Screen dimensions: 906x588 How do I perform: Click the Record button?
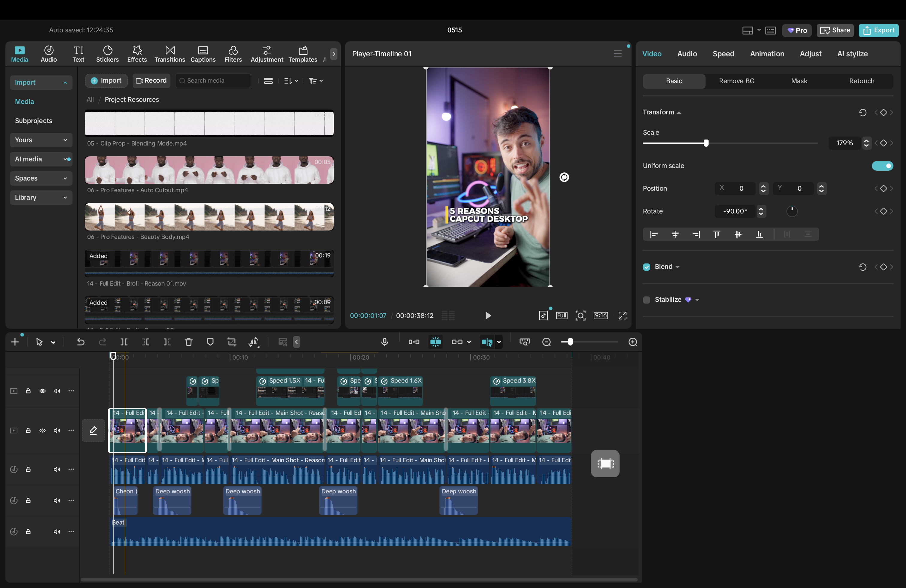pyautogui.click(x=151, y=81)
